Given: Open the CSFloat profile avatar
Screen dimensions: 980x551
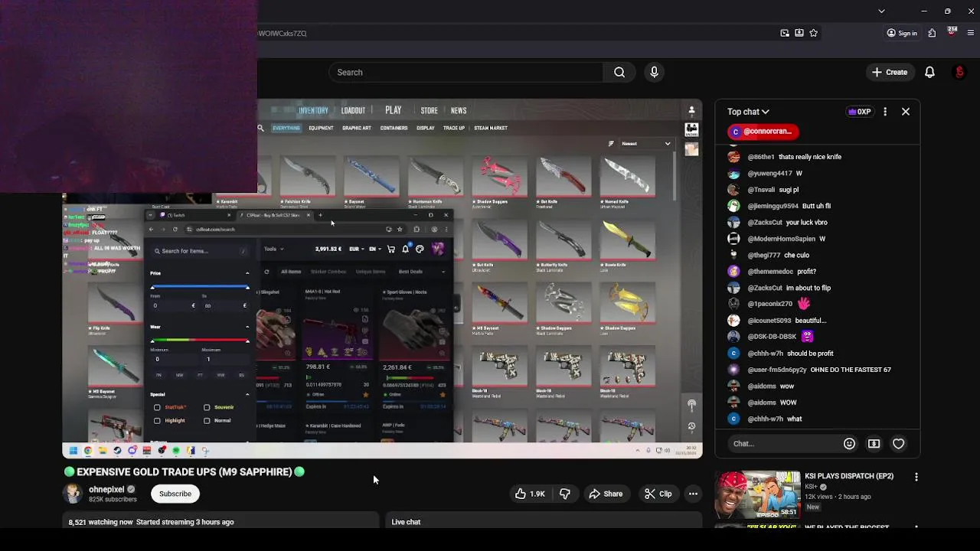Looking at the screenshot, I should point(437,249).
